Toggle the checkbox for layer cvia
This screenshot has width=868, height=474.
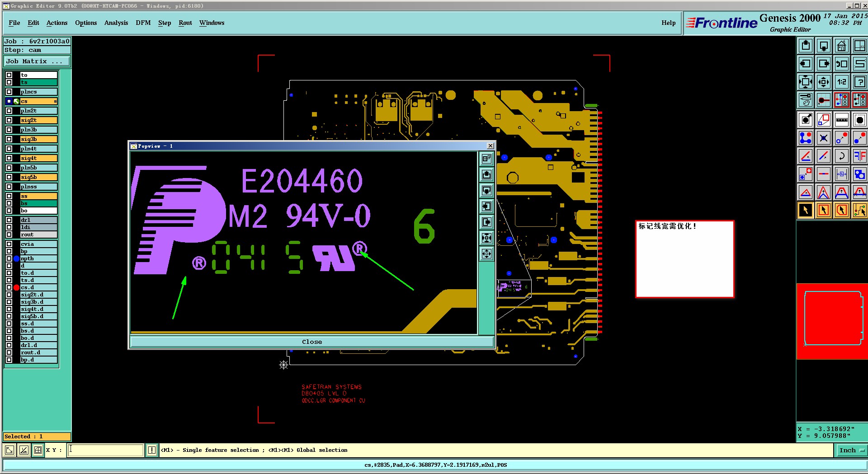(x=9, y=244)
